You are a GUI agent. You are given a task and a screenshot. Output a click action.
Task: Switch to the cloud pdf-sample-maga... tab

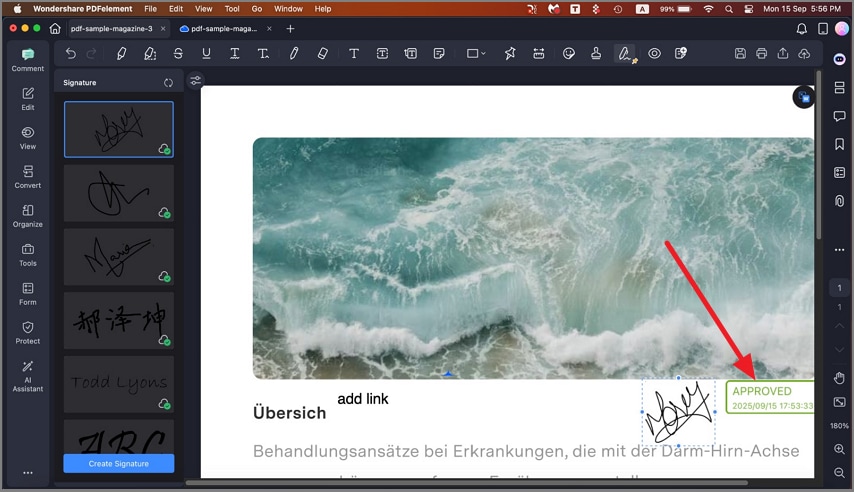click(224, 28)
